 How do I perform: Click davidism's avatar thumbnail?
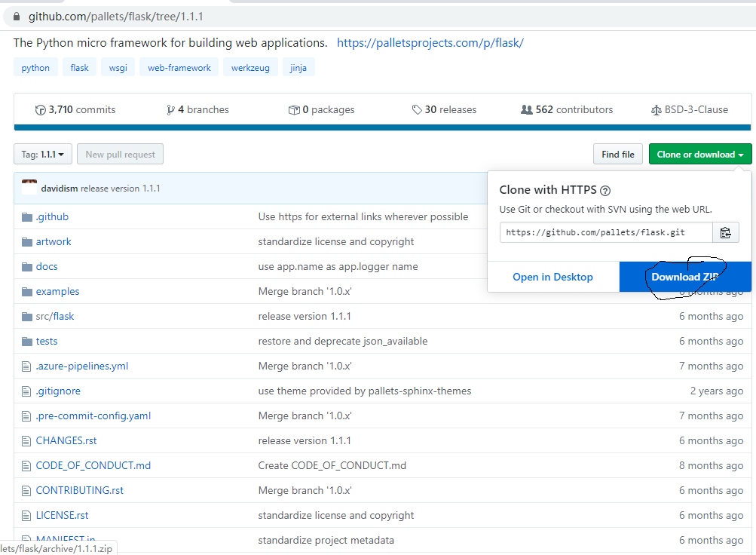[29, 187]
